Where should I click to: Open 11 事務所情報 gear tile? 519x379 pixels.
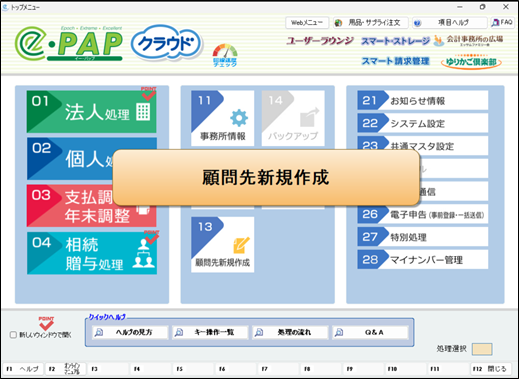(222, 118)
